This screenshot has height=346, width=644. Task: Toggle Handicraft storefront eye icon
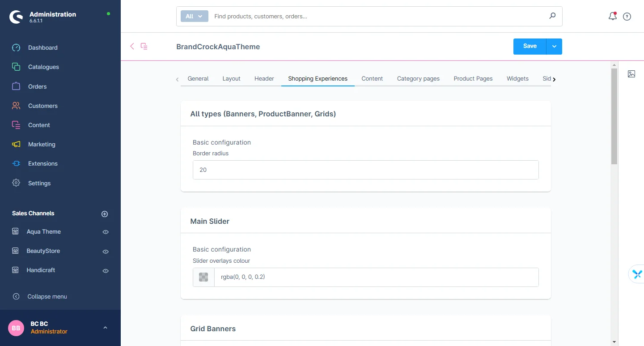[x=106, y=271]
